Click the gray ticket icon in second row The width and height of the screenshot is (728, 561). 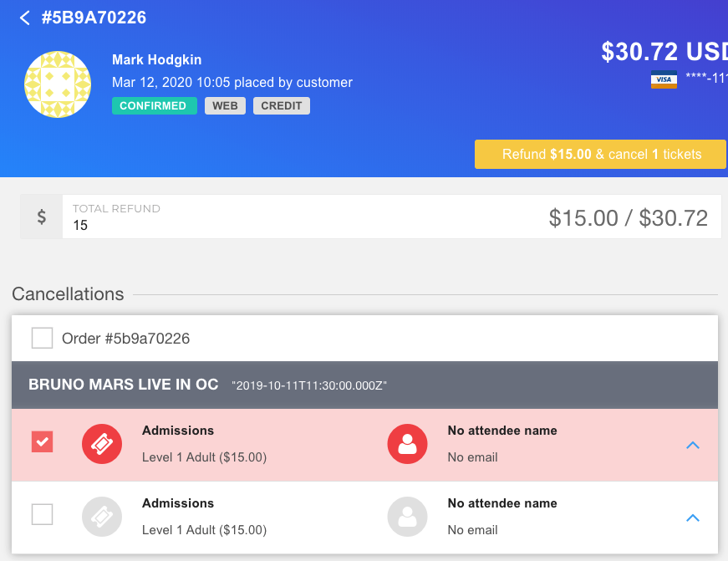102,517
